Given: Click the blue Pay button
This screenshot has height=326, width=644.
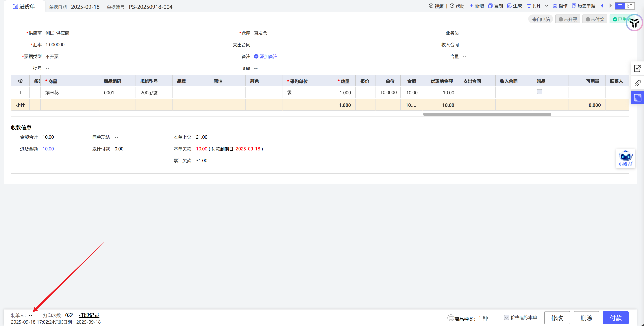Looking at the screenshot, I should [615, 318].
